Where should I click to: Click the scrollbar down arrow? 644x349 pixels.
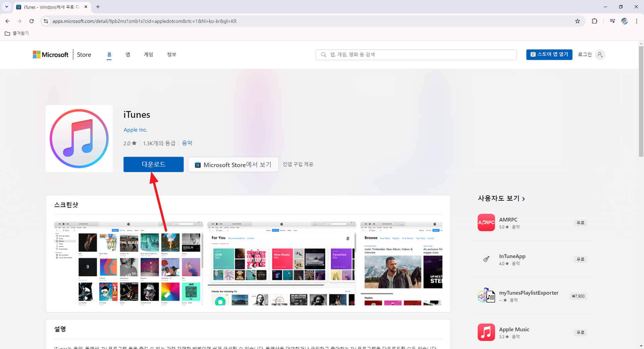(x=641, y=346)
